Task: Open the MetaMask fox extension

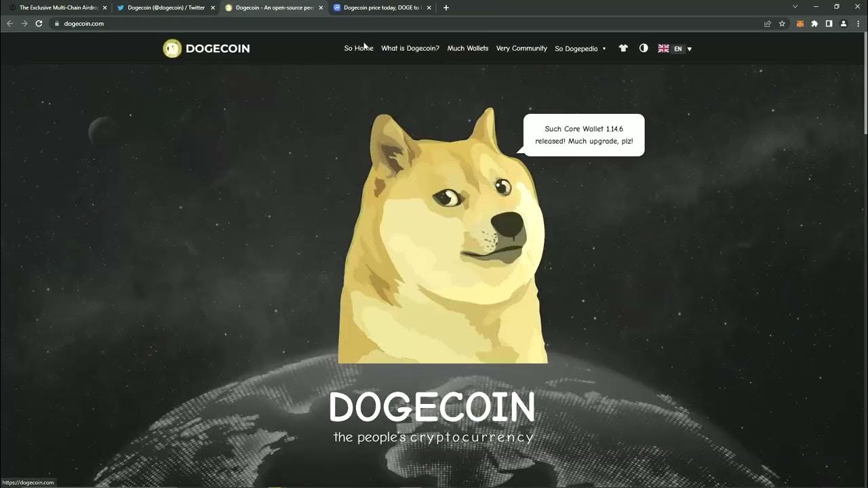Action: [800, 23]
